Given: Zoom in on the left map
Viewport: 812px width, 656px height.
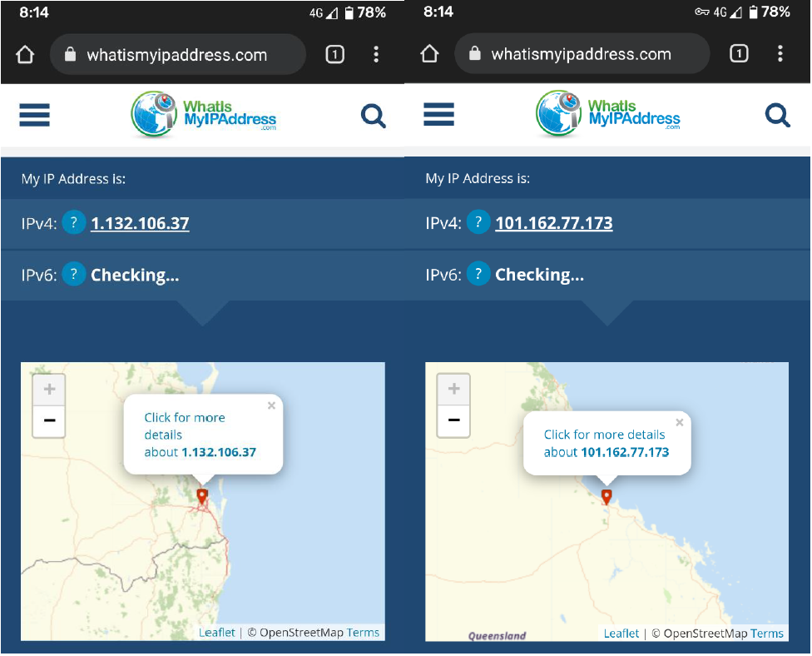Looking at the screenshot, I should [49, 389].
